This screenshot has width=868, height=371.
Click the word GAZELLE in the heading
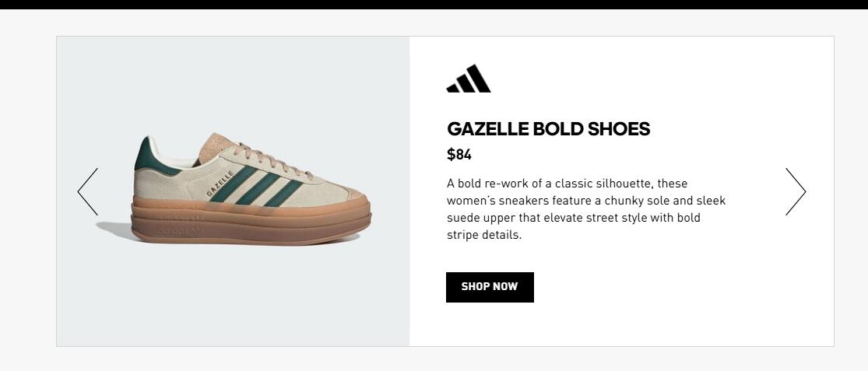click(x=487, y=129)
